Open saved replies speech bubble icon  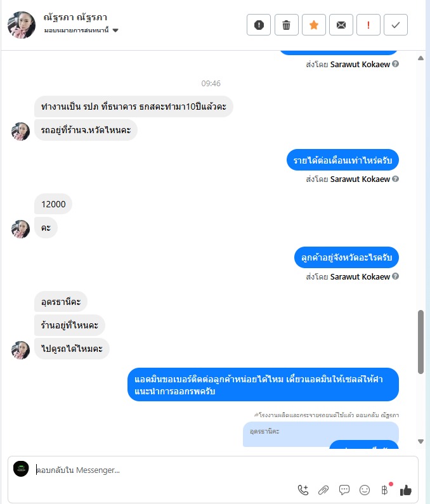point(344,490)
